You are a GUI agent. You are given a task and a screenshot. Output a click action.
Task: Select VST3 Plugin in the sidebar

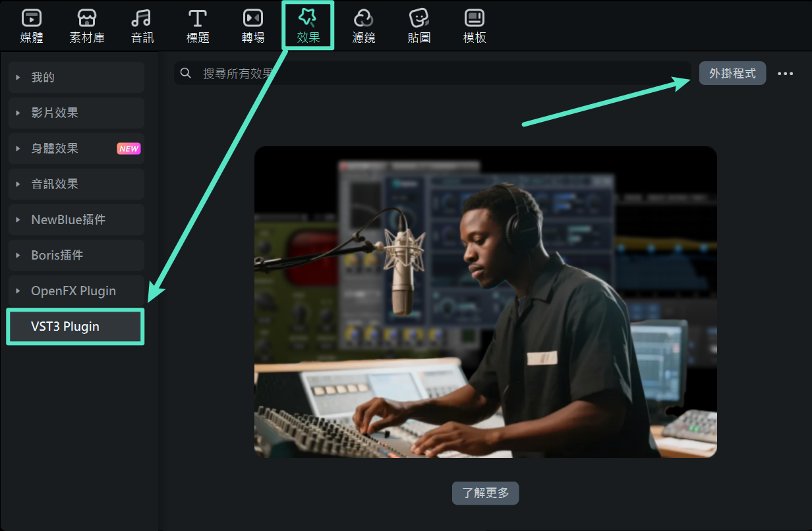point(75,327)
